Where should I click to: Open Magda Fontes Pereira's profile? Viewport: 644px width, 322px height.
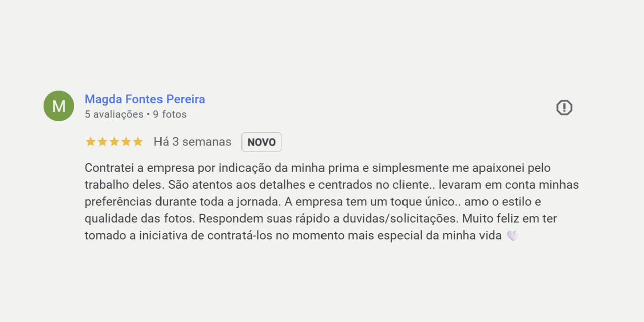click(x=144, y=99)
